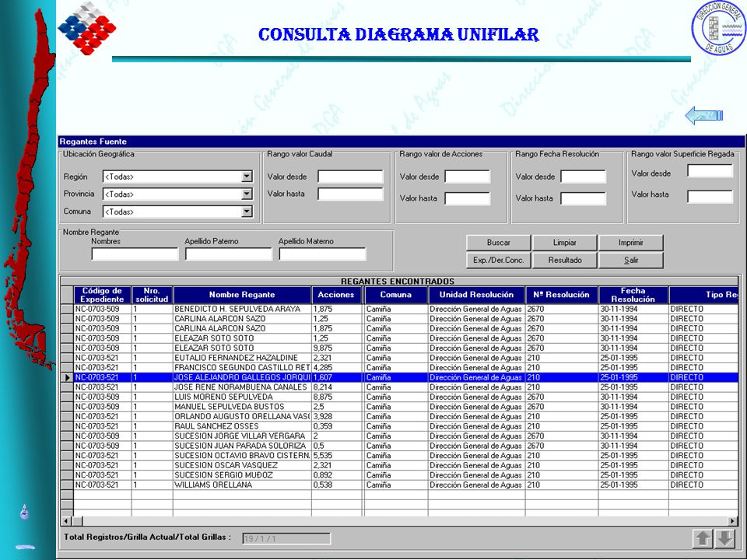
Task: Click the Buscar button
Action: point(498,243)
